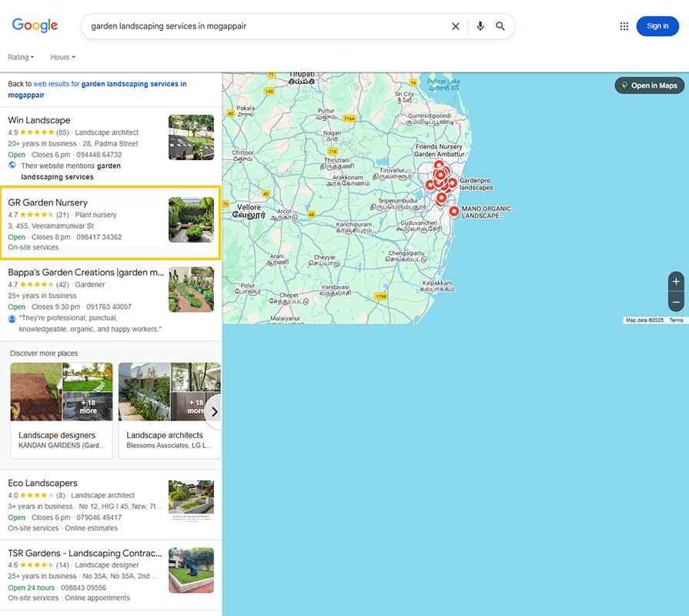The width and height of the screenshot is (689, 616).
Task: Clear the search box text
Action: click(455, 26)
